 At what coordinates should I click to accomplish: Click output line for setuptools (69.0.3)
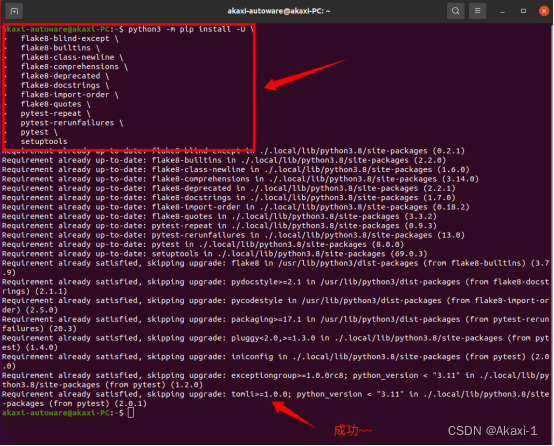coord(214,254)
